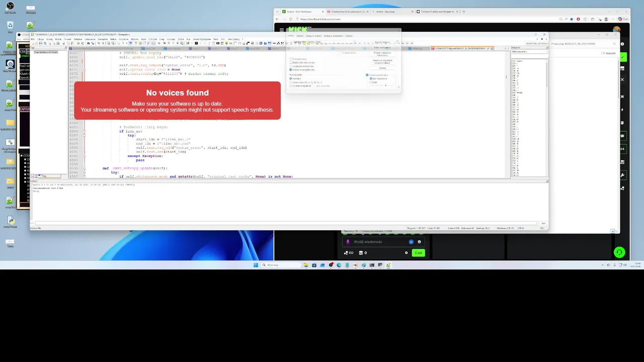Open the Widok menu in Notepad++

pyautogui.click(x=58, y=39)
